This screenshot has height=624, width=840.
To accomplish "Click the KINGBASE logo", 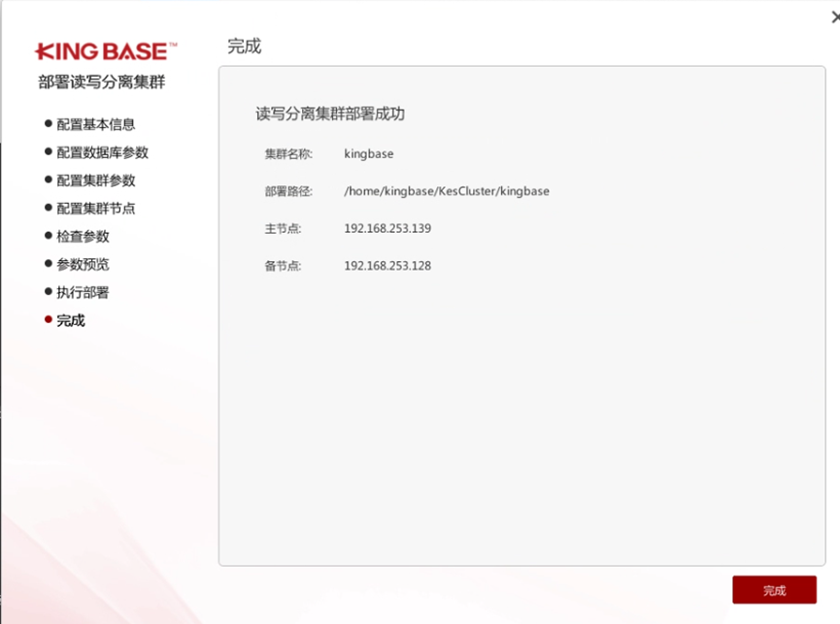I will coord(106,51).
